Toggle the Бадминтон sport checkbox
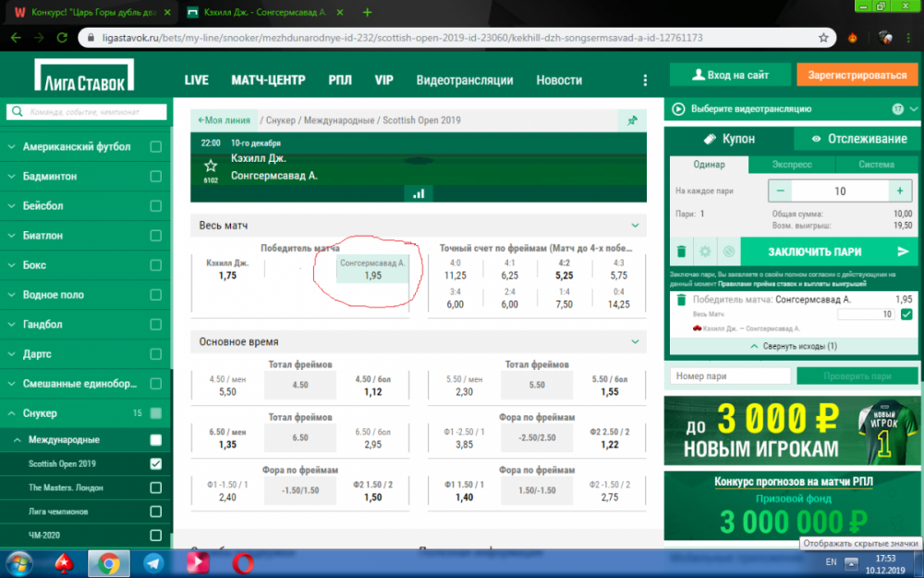Viewport: 924px width, 578px height. pos(155,176)
